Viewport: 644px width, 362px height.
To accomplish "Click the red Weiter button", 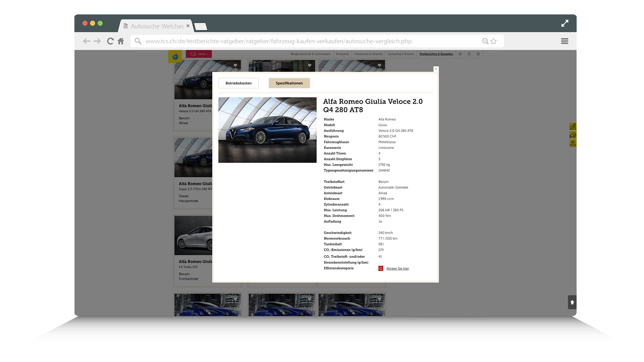I will coord(199,54).
